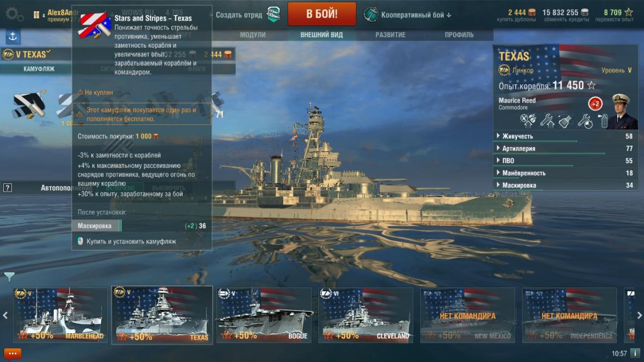
Task: Switch to the РАЗВИТИЕ tab
Action: (391, 35)
